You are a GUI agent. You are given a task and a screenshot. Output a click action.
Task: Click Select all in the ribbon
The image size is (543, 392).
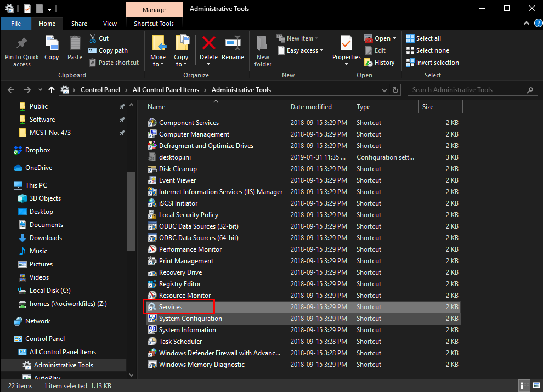pyautogui.click(x=423, y=38)
